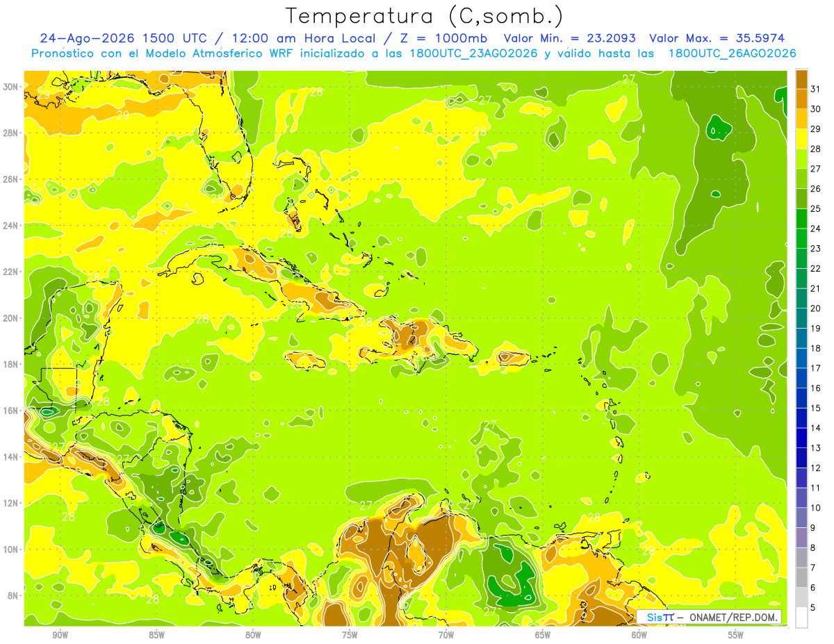Image resolution: width=834 pixels, height=644 pixels.
Task: Click the "12N" latitude label
Action: 10,503
